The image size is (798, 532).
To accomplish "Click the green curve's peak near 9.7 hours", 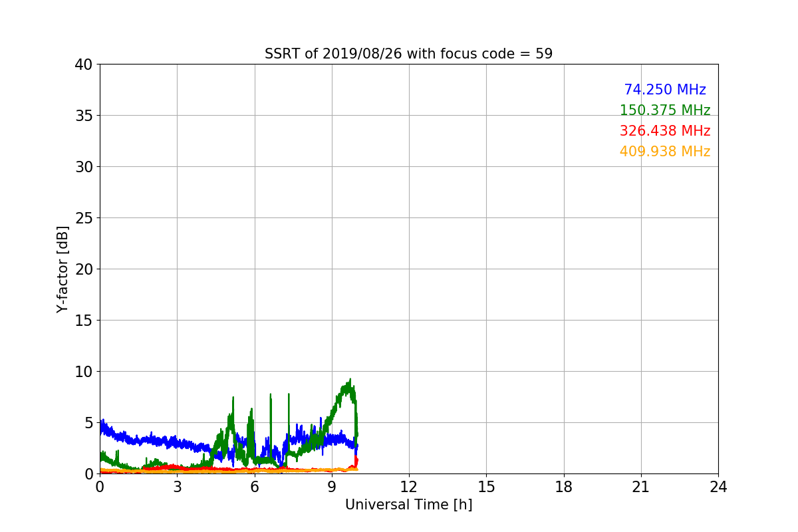I will coord(350,380).
